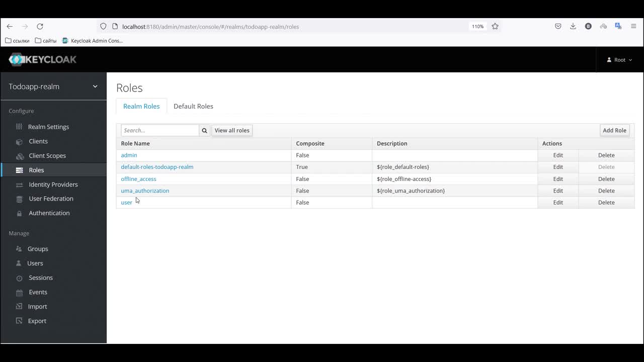Click the Sessions clock icon

point(19,278)
